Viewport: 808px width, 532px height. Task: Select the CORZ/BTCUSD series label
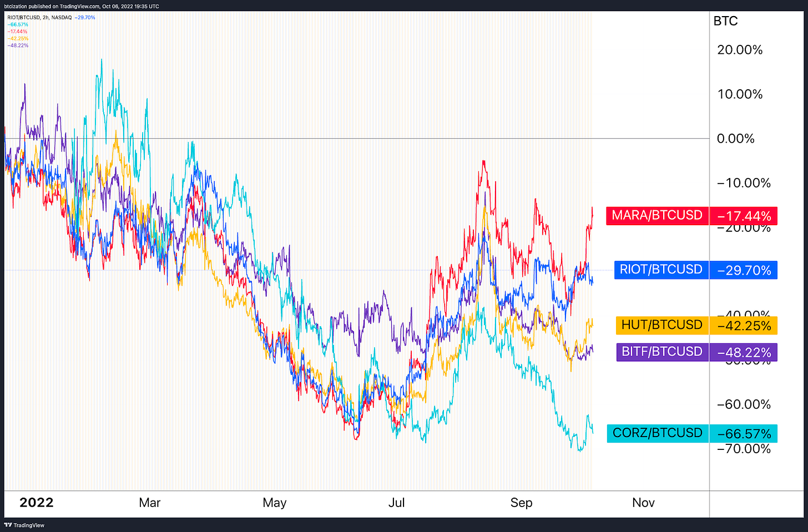[658, 433]
